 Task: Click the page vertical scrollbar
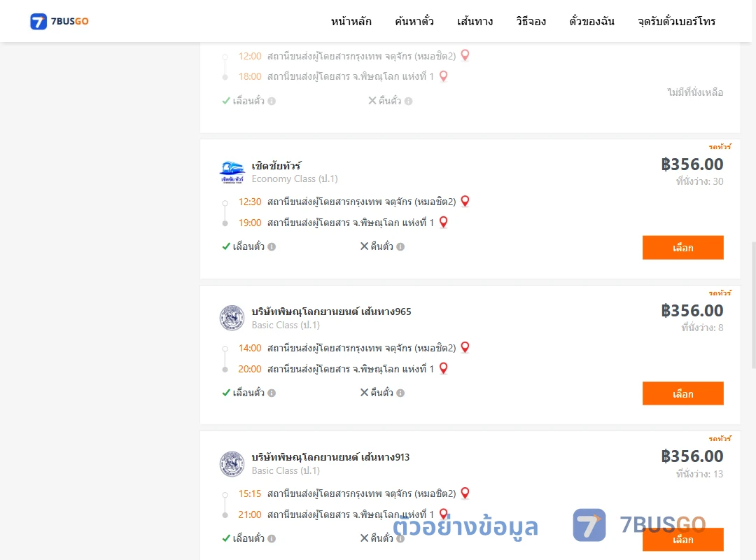(754, 304)
